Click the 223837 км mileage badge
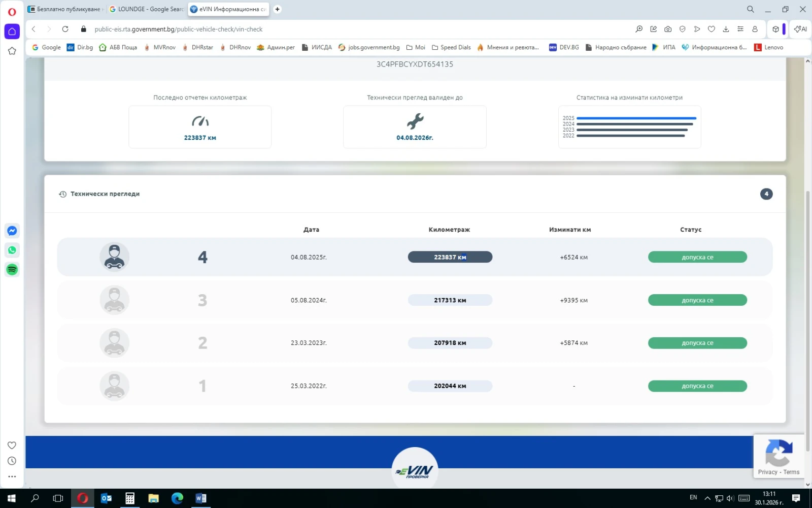The image size is (812, 508). coord(450,257)
